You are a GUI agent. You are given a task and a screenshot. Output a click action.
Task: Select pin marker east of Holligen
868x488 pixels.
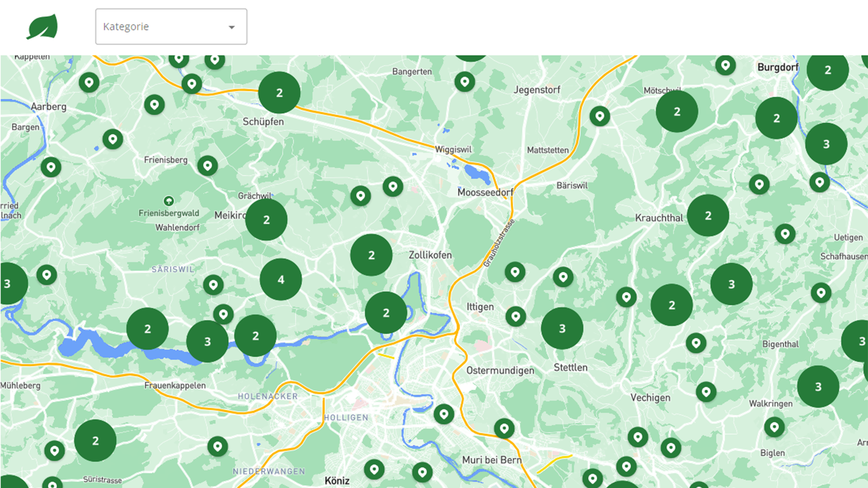pyautogui.click(x=444, y=414)
